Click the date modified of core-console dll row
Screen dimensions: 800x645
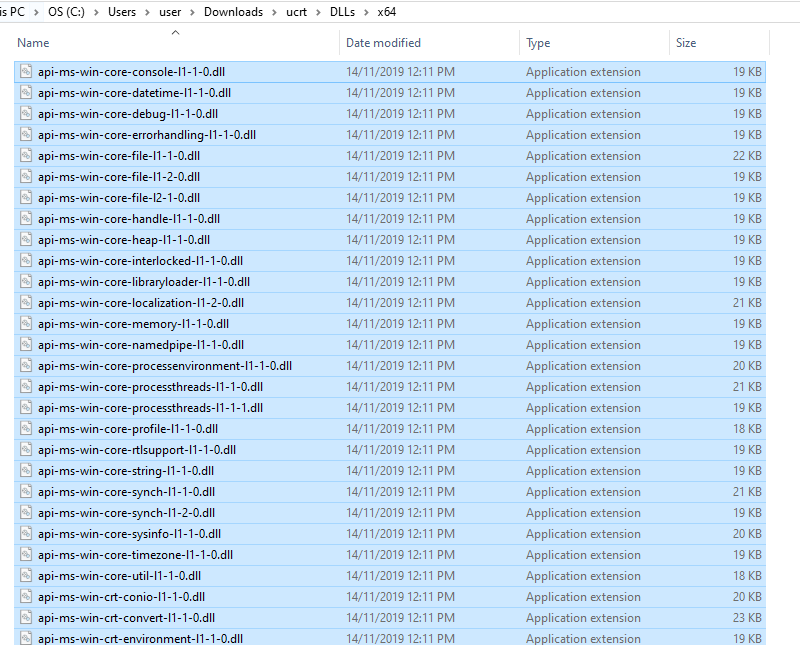(401, 72)
